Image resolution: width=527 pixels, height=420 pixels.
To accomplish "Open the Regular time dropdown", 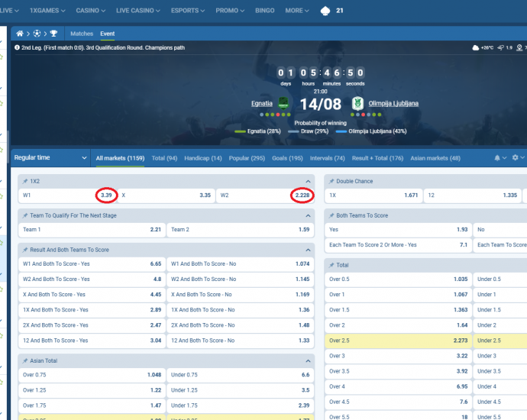I will [x=50, y=157].
